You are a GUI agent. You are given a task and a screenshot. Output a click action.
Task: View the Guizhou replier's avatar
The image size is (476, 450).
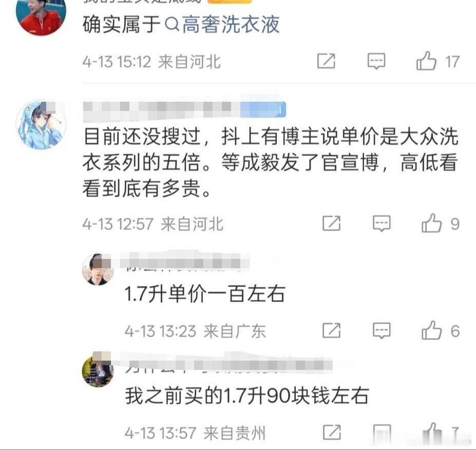(98, 371)
